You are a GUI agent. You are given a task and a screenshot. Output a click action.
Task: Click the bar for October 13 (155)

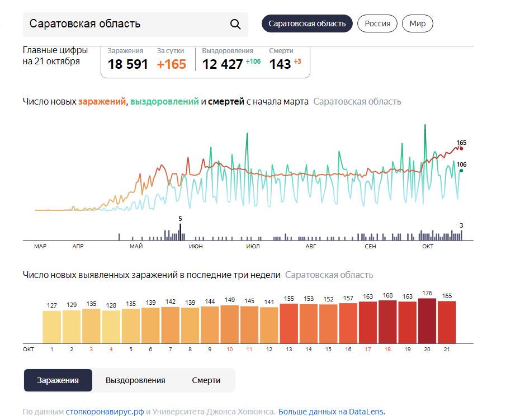pos(289,324)
